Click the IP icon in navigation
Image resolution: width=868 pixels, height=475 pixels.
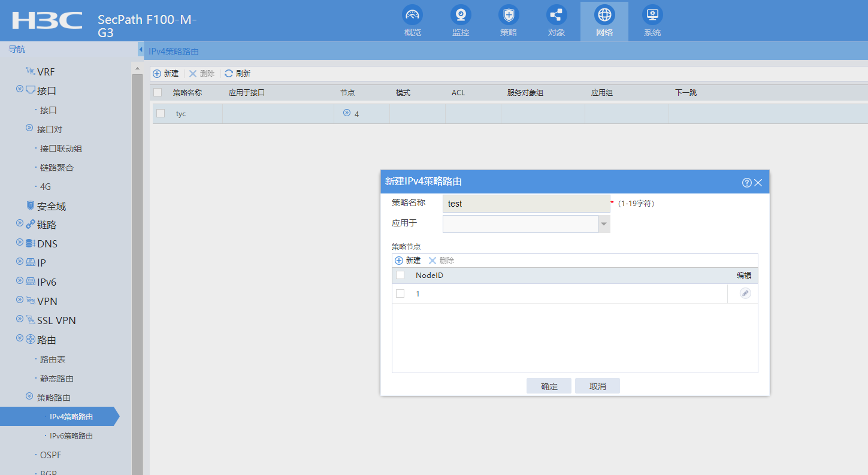click(x=31, y=262)
